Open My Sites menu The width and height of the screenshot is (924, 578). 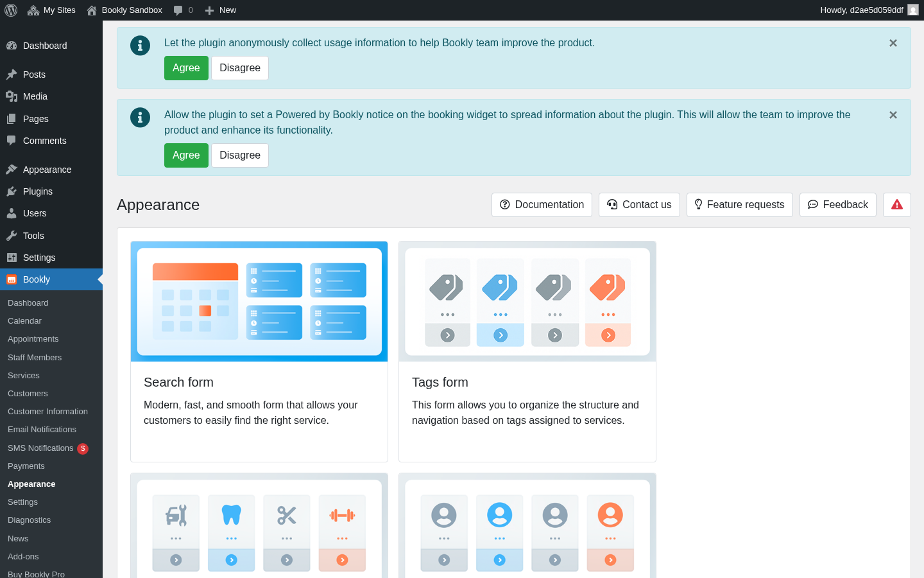point(51,10)
